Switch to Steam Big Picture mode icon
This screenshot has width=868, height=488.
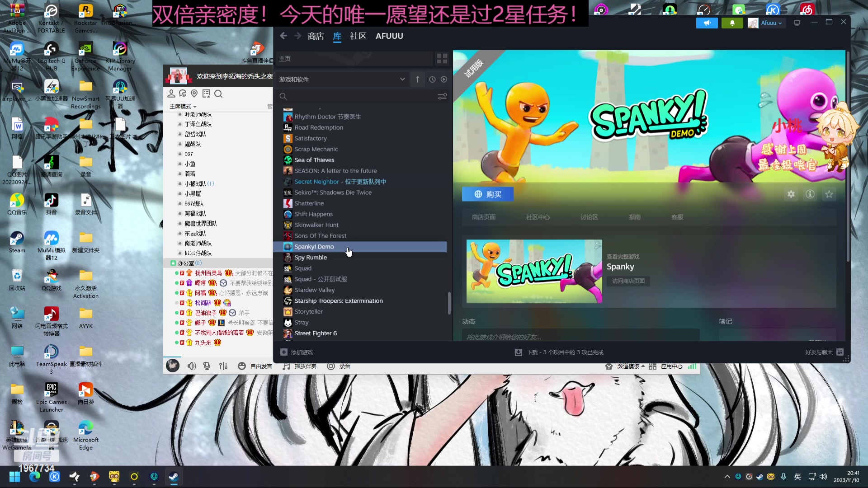pos(797,23)
